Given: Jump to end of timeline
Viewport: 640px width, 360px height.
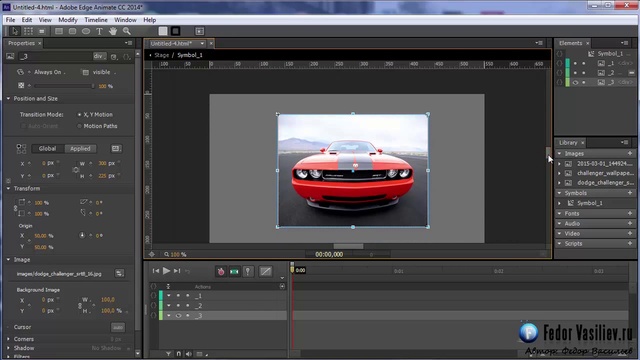Looking at the screenshot, I should 177,271.
